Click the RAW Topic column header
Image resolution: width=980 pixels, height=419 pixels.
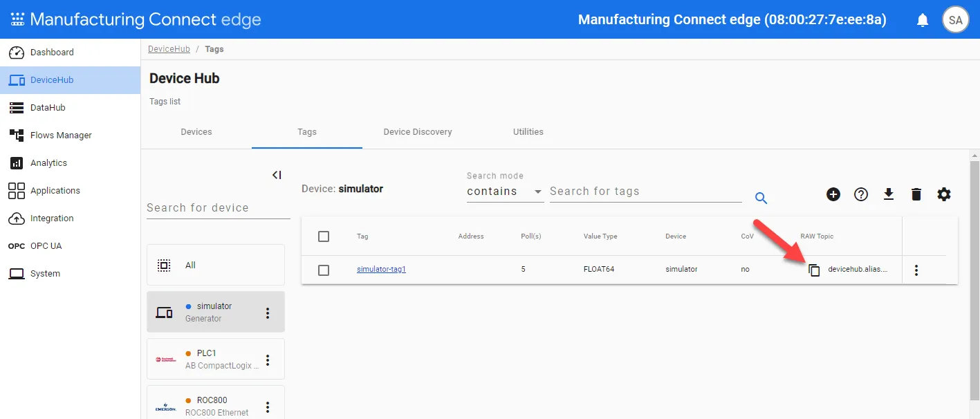(817, 236)
